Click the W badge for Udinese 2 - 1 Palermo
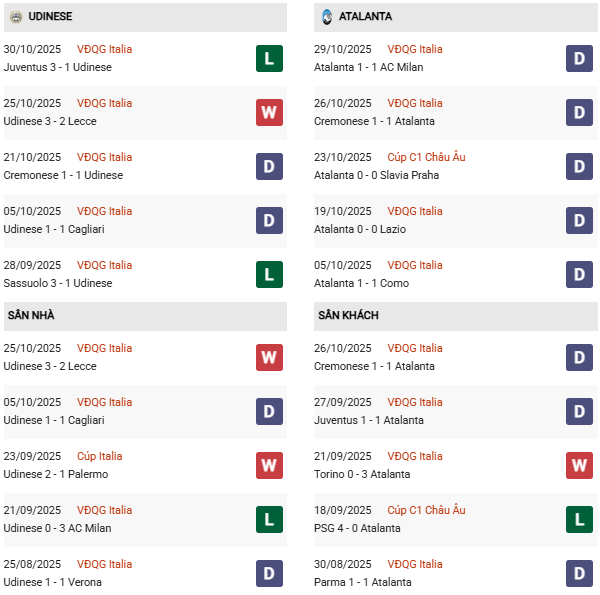This screenshot has height=595, width=600. [x=269, y=465]
